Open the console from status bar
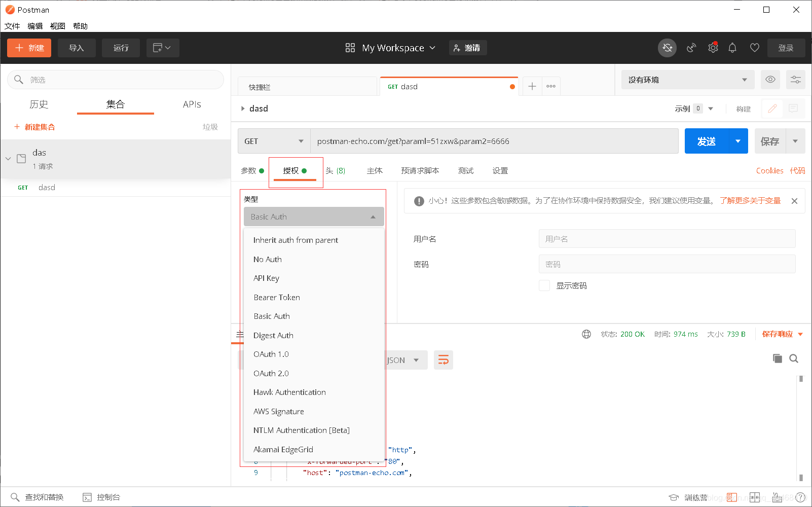This screenshot has width=812, height=507. [101, 497]
